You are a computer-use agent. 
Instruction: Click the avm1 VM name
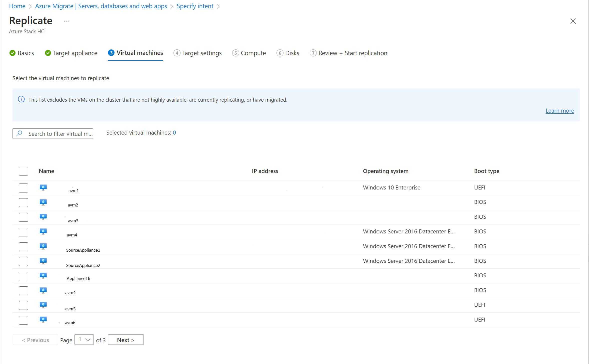73,191
